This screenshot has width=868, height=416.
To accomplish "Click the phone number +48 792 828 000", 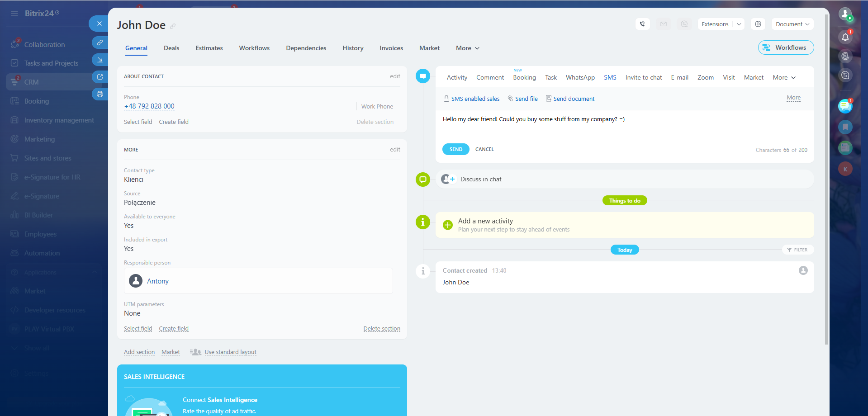I will click(149, 106).
